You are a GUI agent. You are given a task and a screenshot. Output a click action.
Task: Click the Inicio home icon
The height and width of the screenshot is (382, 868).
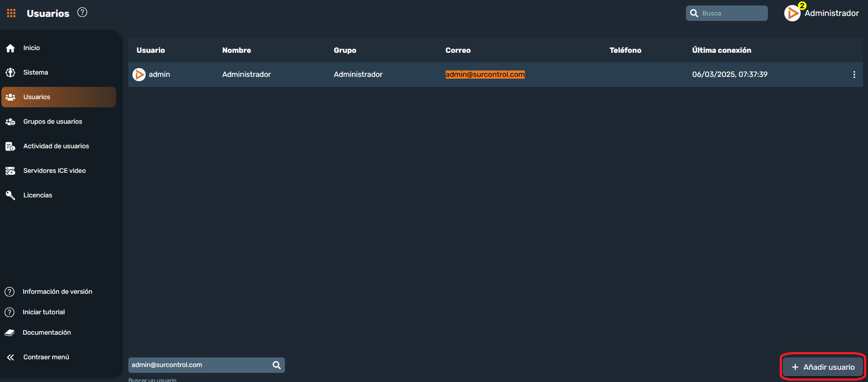click(10, 48)
